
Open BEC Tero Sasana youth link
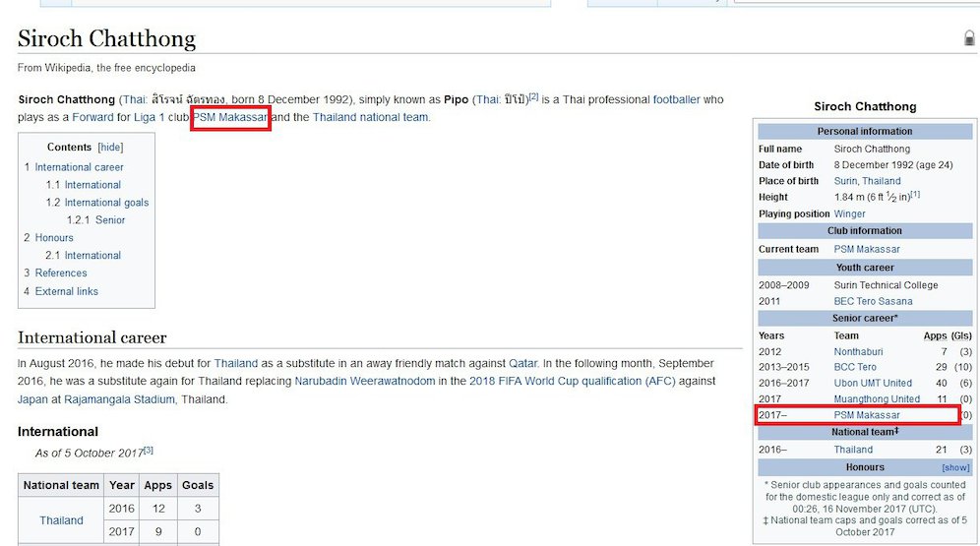click(873, 301)
